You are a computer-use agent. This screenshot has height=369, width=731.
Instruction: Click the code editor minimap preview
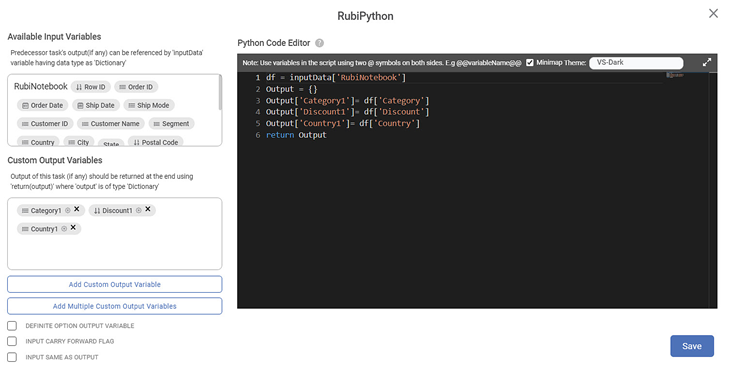point(675,75)
